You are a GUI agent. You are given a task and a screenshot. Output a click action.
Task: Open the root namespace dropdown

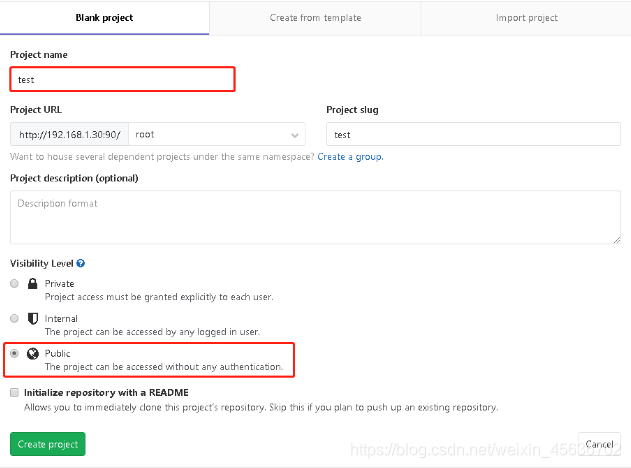tap(217, 134)
